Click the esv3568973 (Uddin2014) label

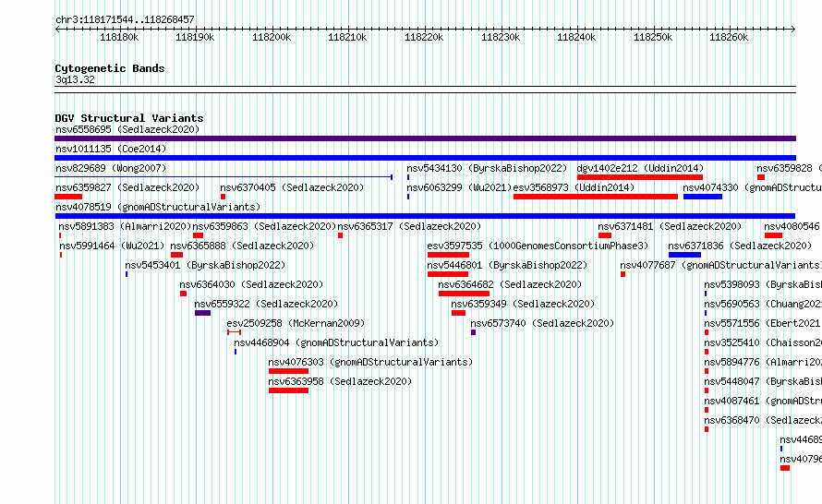tap(574, 187)
